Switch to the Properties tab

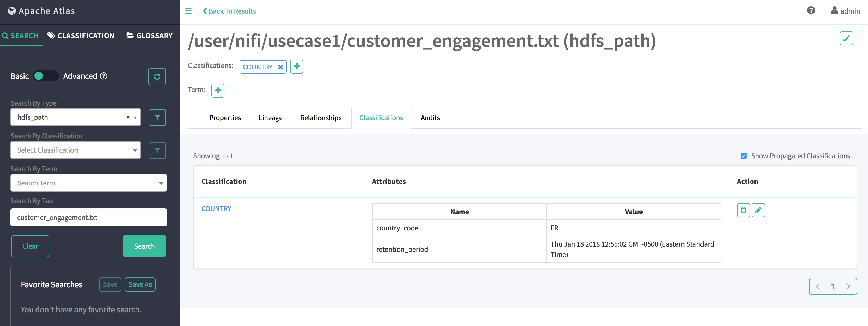tap(225, 118)
